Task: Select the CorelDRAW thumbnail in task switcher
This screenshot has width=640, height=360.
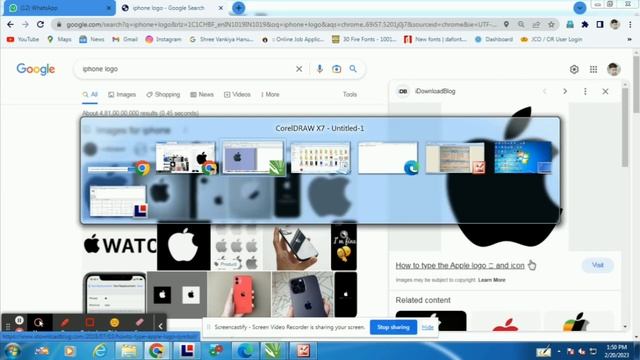Action: coord(253,158)
